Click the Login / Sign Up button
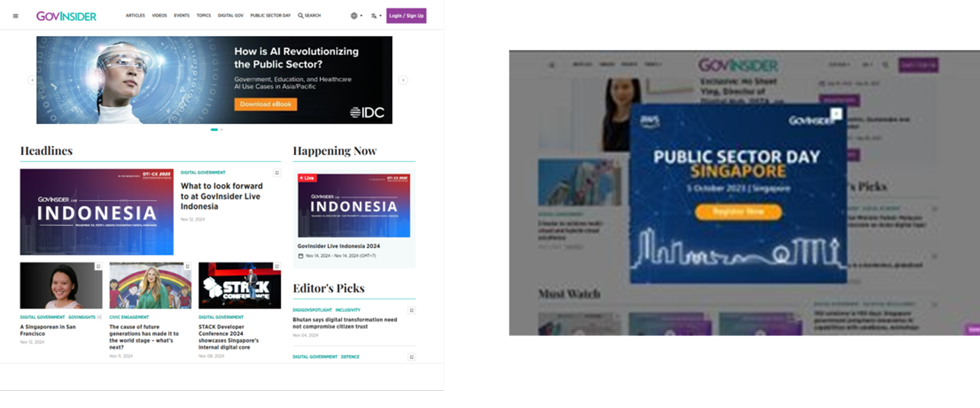980x408 pixels. coord(406,15)
